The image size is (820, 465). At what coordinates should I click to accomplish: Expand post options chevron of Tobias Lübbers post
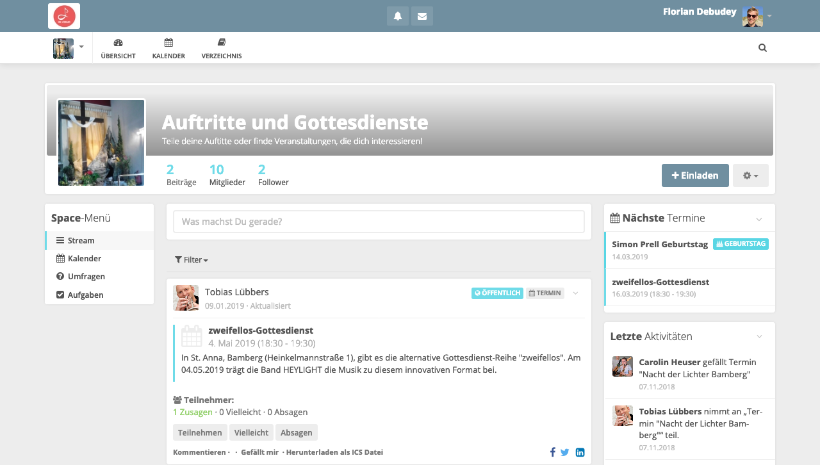click(575, 293)
